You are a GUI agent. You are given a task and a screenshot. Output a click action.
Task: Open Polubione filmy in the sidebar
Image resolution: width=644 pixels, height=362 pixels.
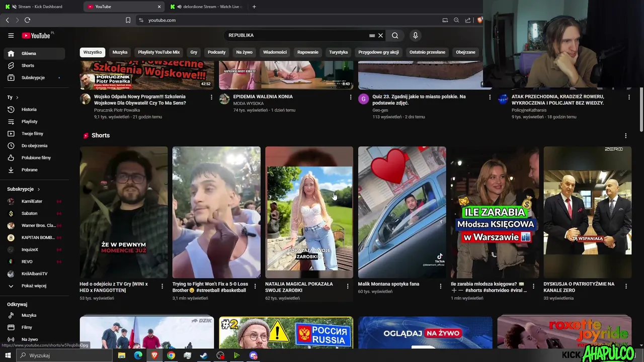[x=34, y=157]
